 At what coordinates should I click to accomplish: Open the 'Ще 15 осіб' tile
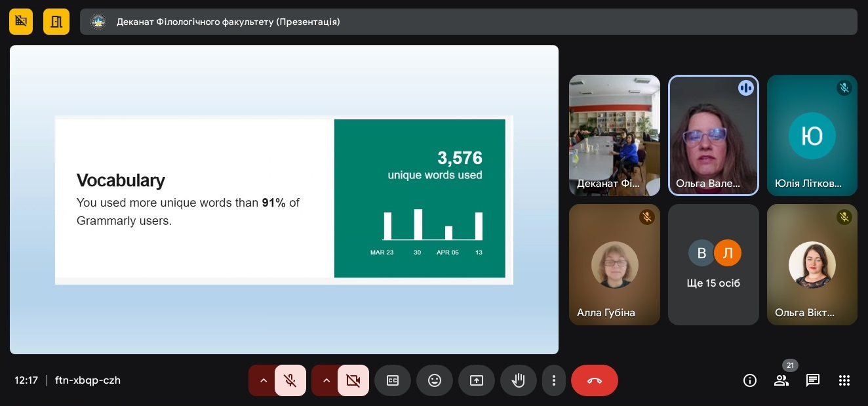tap(713, 264)
